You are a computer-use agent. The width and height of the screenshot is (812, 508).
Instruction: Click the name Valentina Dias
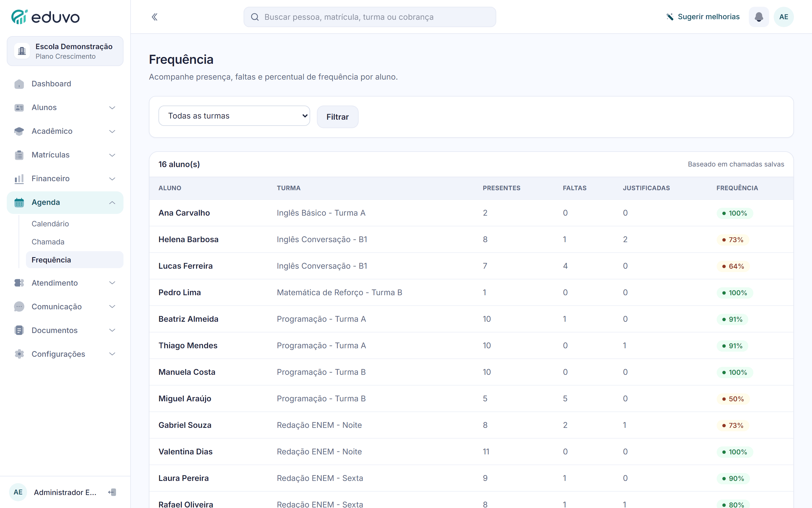pos(185,452)
